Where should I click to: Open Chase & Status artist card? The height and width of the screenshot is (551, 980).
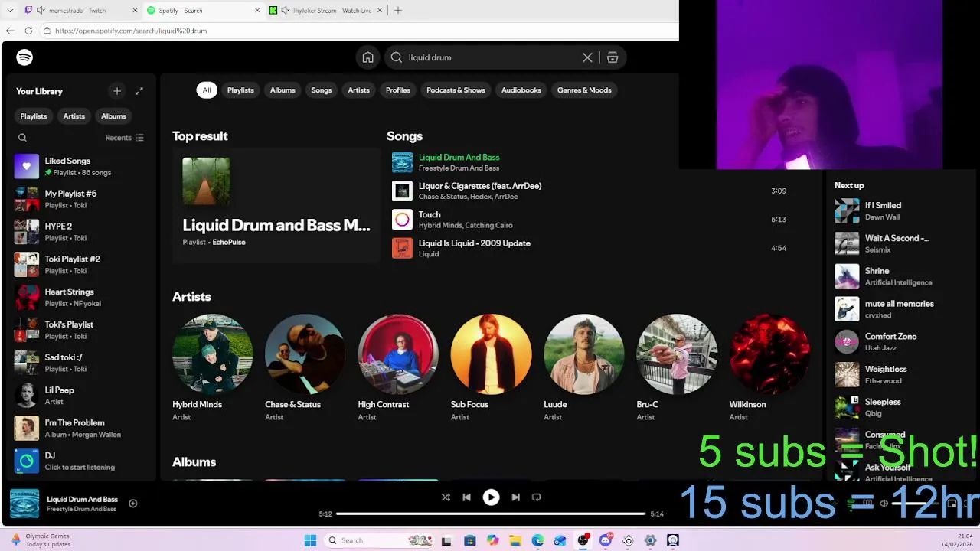305,368
